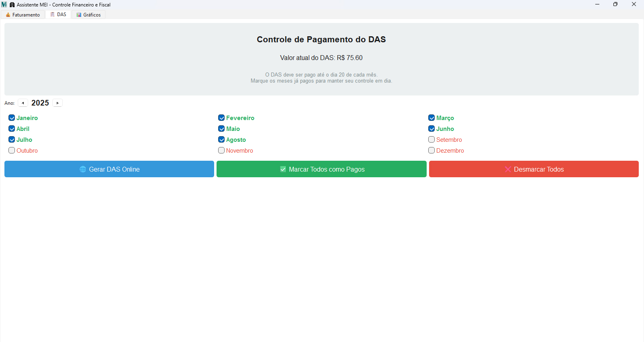This screenshot has width=644, height=342.
Task: Click the 2025 year value
Action: [40, 103]
